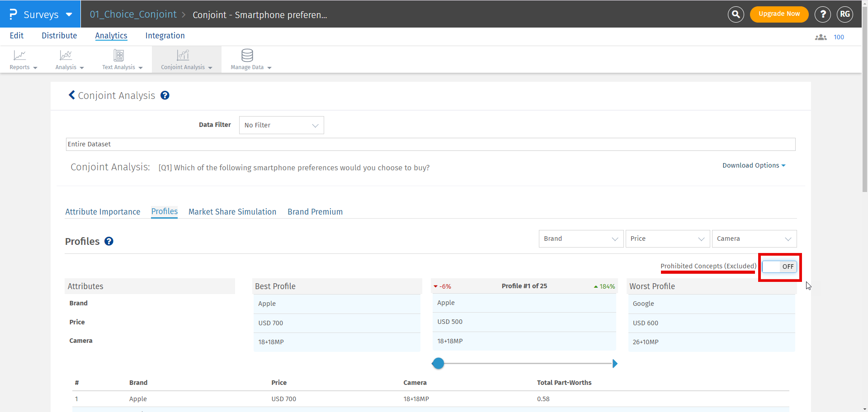The width and height of the screenshot is (868, 412).
Task: Switch to Market Share Simulation tab
Action: (232, 212)
